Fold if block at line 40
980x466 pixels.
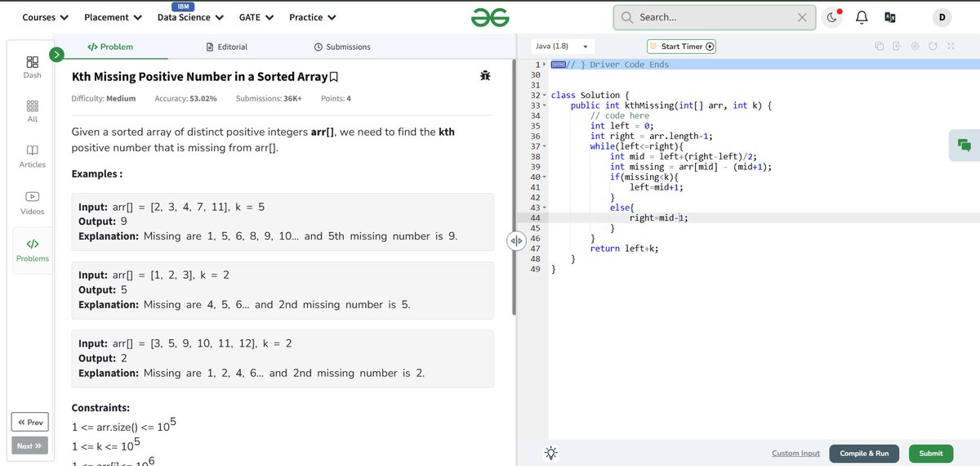(x=545, y=177)
